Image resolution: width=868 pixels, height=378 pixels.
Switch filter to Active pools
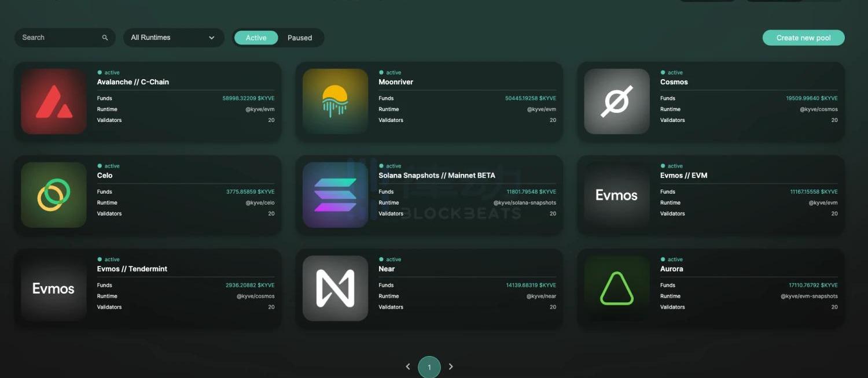click(256, 38)
